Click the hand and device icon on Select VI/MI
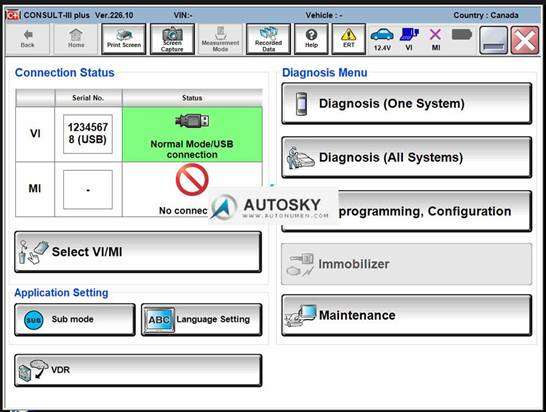546x412 pixels. (x=34, y=252)
